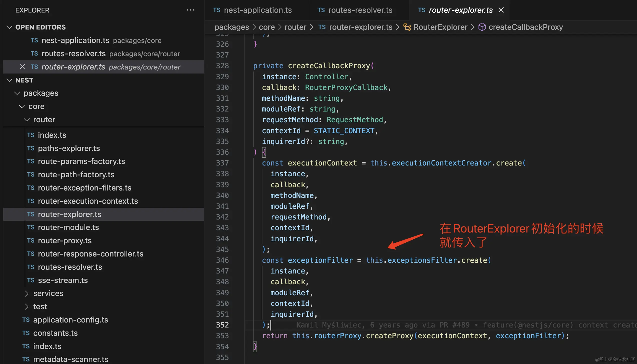Open router-execution-context.ts file
The height and width of the screenshot is (364, 637).
point(103,201)
